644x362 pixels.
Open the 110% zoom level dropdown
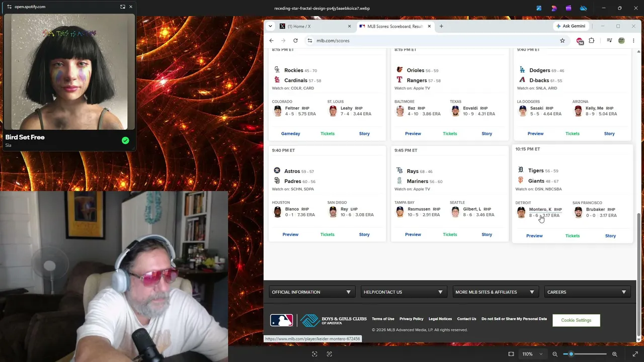pos(532,354)
